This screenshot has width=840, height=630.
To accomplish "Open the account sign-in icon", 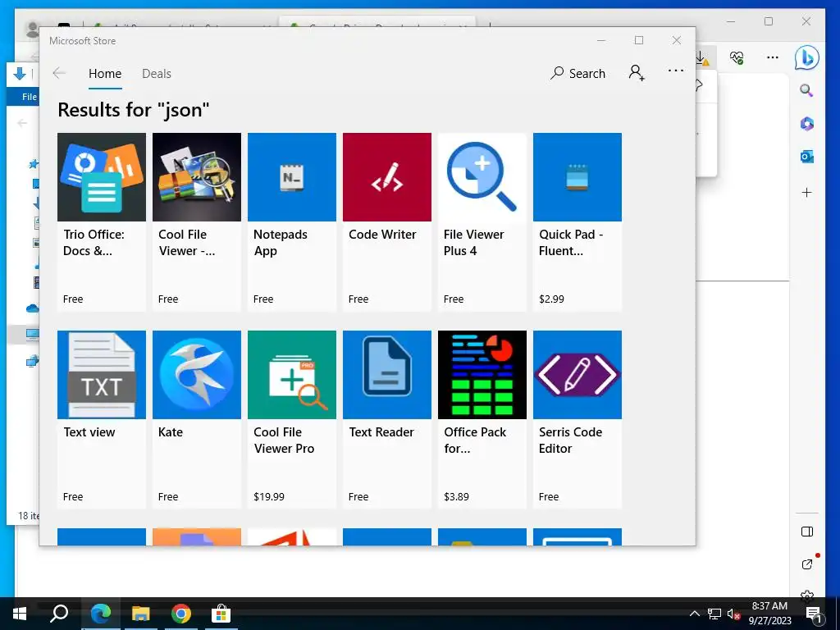I will 637,72.
